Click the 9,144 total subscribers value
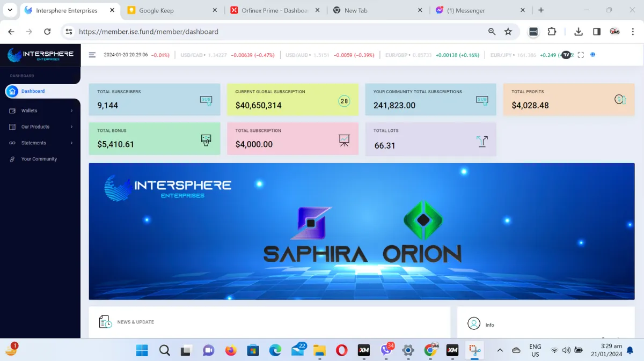The image size is (644, 361). coord(107,106)
